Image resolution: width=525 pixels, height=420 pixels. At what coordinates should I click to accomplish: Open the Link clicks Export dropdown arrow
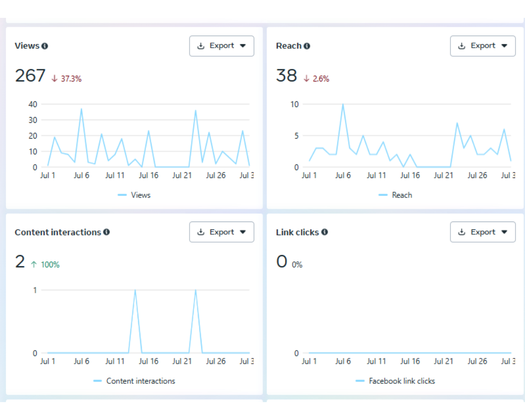point(504,232)
